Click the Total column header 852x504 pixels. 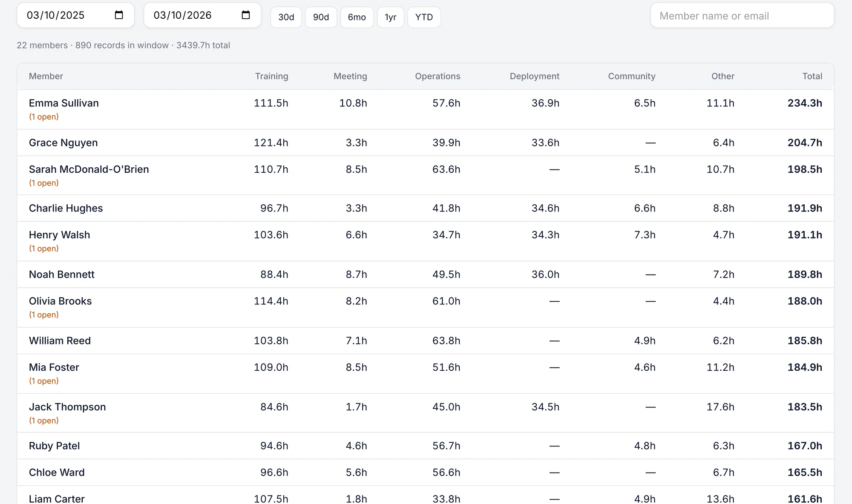812,76
